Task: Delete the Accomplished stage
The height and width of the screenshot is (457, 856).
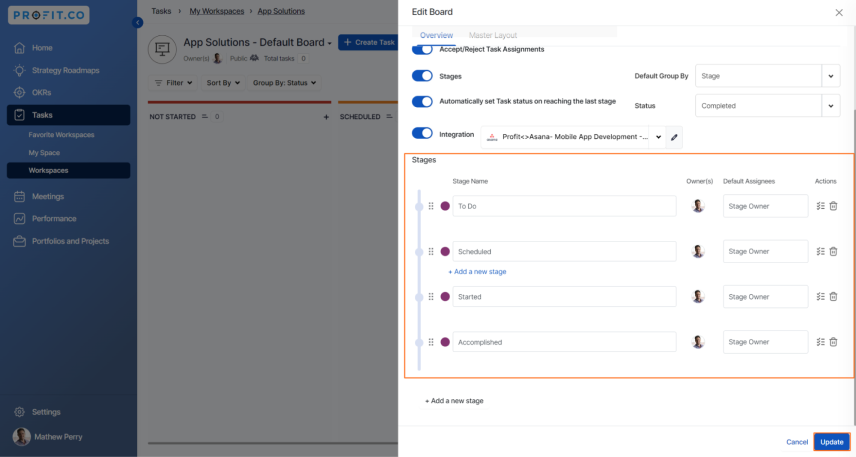Action: [x=833, y=342]
